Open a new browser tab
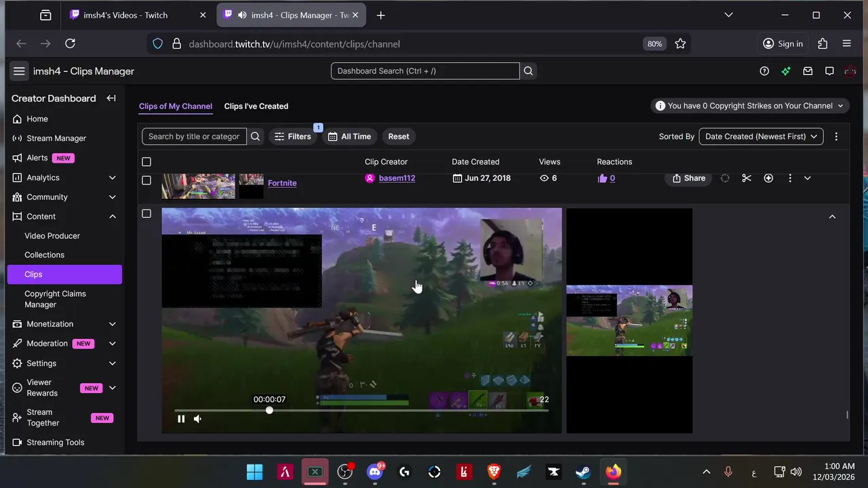Image resolution: width=868 pixels, height=488 pixels. [381, 15]
